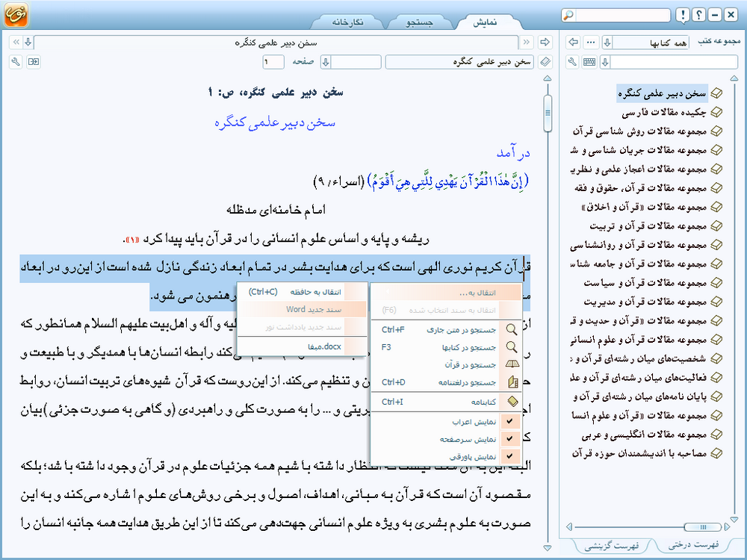Open the down-arrow dropdown beside the << button
This screenshot has height=560, width=747.
click(28, 43)
